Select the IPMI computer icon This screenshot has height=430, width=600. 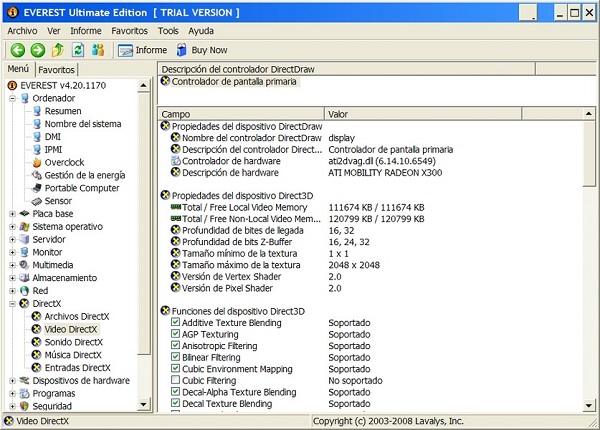[37, 150]
